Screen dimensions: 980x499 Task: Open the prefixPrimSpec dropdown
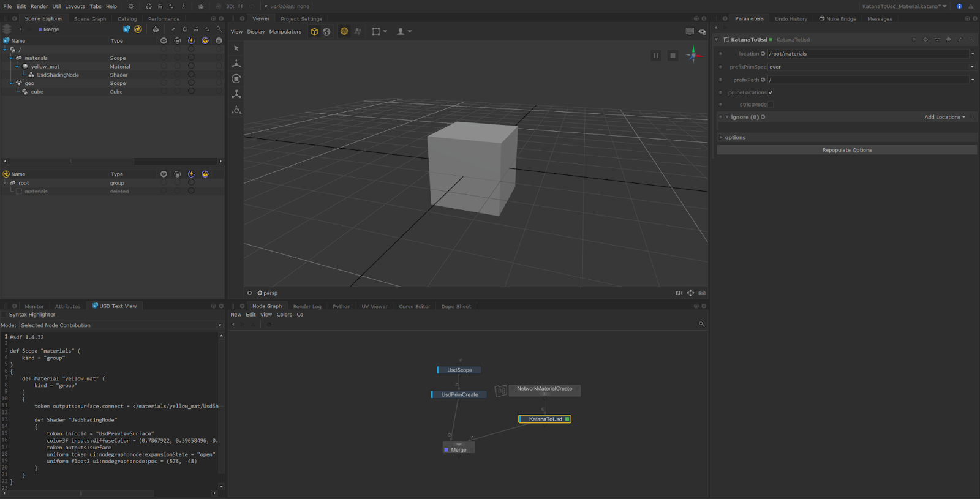pyautogui.click(x=870, y=67)
